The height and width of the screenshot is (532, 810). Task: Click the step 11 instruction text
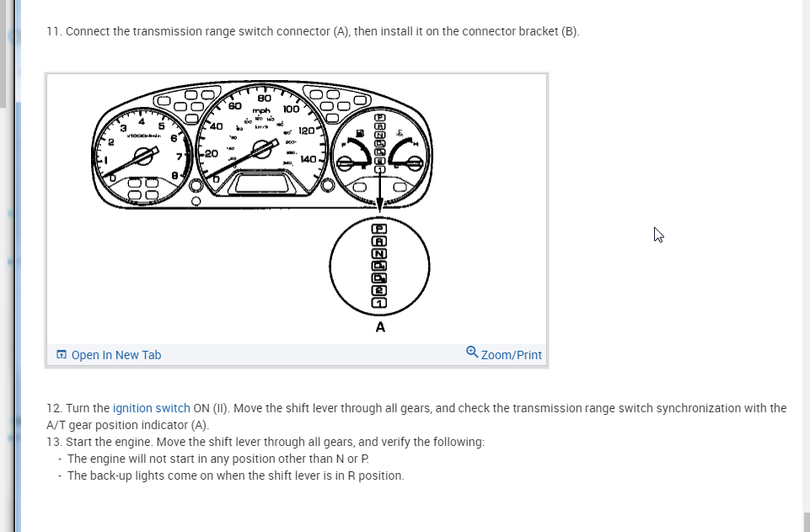point(313,32)
